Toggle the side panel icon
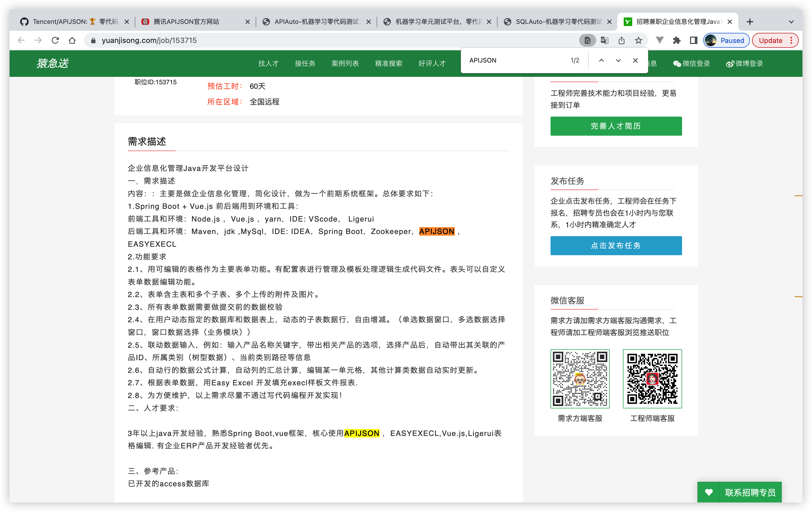Viewport: 812px width, 512px height. coord(693,41)
